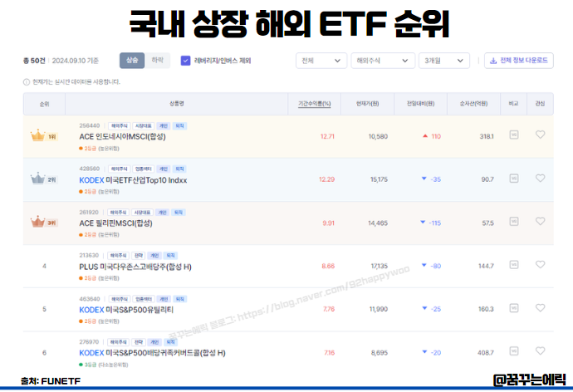Click the 관심 column header
The width and height of the screenshot is (573, 392).
tap(540, 104)
